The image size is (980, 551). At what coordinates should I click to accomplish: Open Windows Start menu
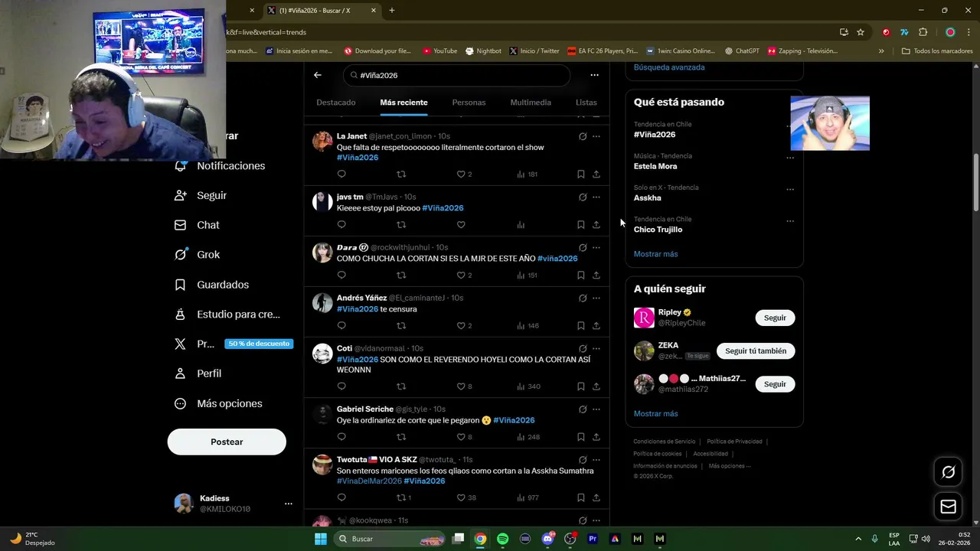pyautogui.click(x=321, y=539)
